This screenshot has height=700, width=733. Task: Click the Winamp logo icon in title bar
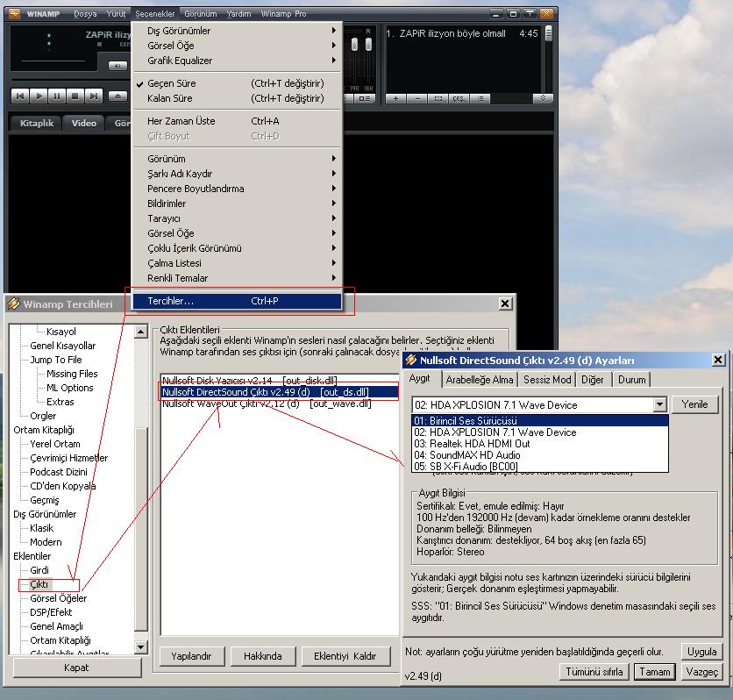coord(15,13)
